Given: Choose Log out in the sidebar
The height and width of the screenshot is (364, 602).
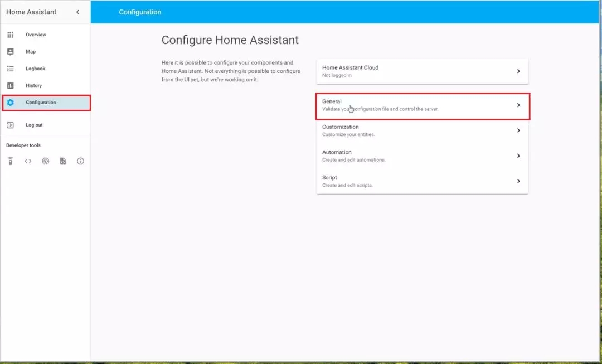Looking at the screenshot, I should pos(45,125).
